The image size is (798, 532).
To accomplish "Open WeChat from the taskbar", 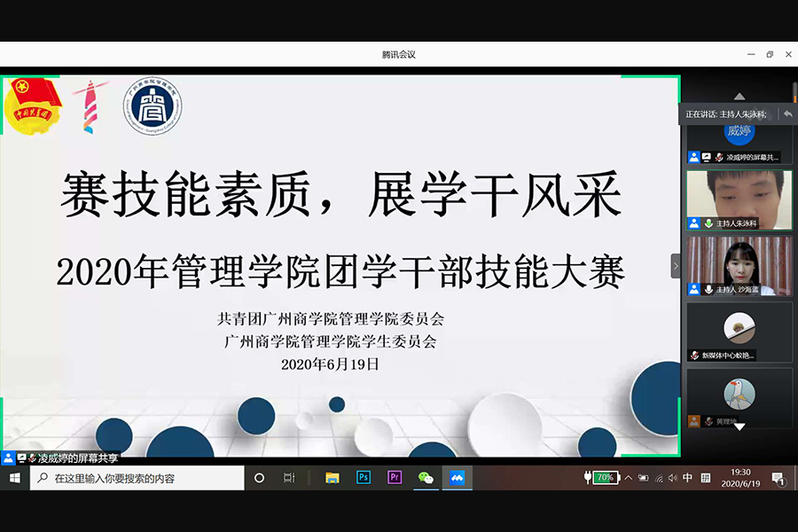I will [426, 477].
